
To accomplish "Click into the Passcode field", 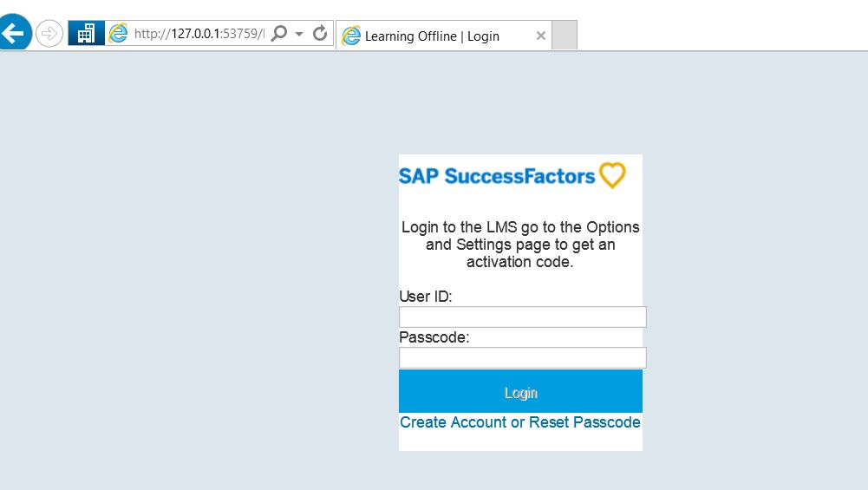I will (x=523, y=357).
